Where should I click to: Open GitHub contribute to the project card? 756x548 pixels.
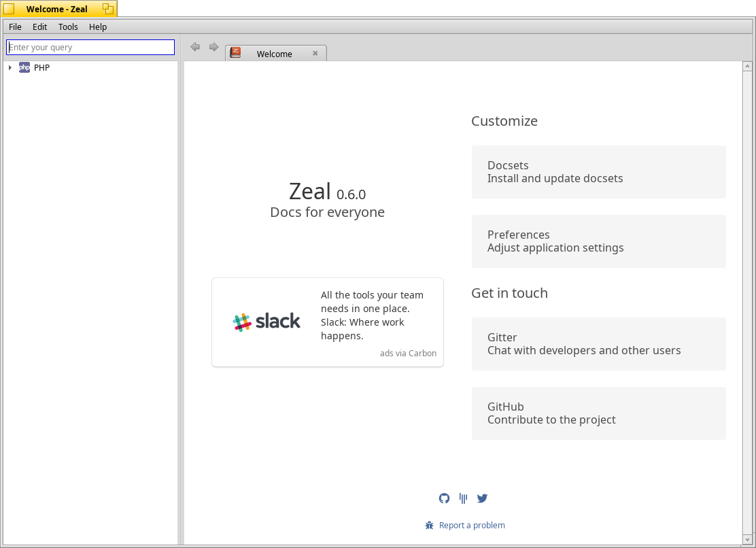[599, 413]
